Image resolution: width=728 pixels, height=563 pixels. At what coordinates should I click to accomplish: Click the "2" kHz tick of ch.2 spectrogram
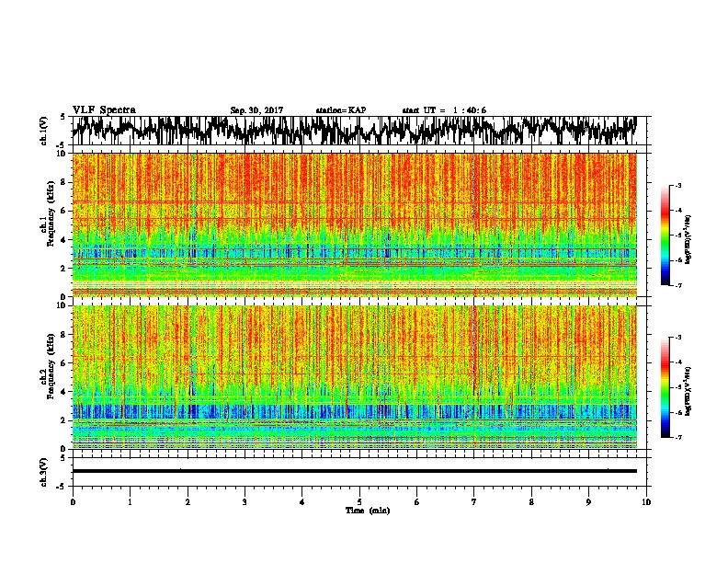coord(64,419)
